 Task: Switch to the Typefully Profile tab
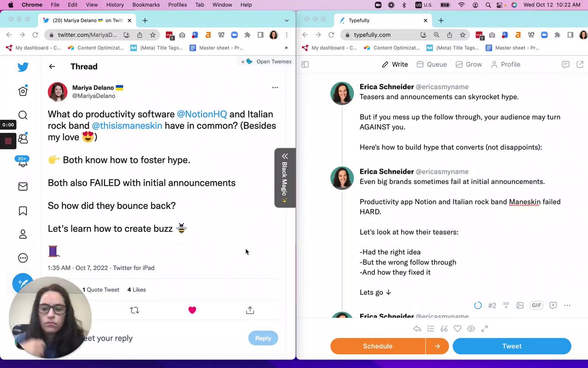pyautogui.click(x=505, y=64)
